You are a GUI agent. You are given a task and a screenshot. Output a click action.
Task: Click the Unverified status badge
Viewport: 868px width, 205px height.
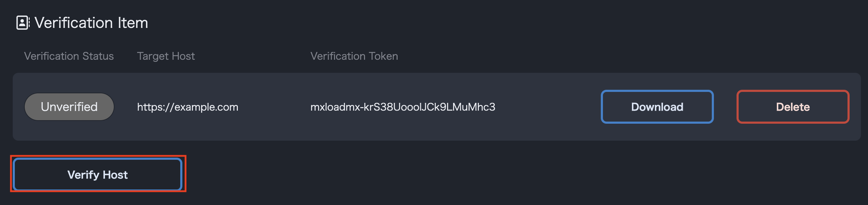point(69,107)
